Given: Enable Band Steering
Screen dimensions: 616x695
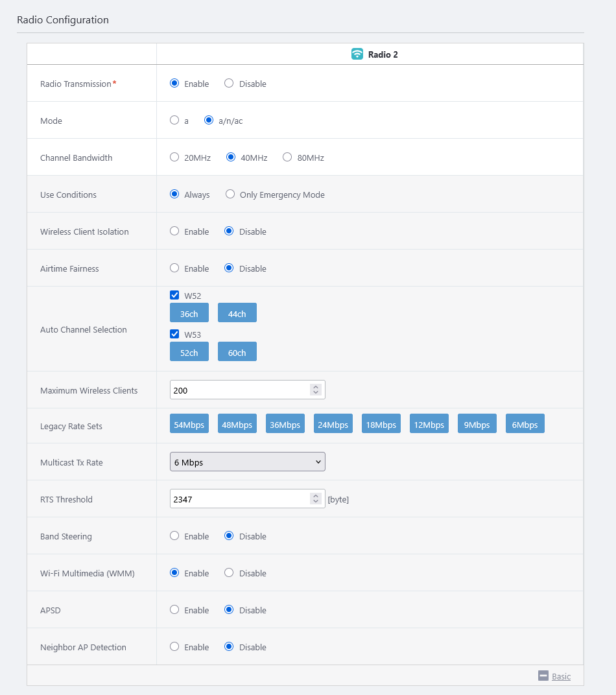Looking at the screenshot, I should pyautogui.click(x=174, y=536).
